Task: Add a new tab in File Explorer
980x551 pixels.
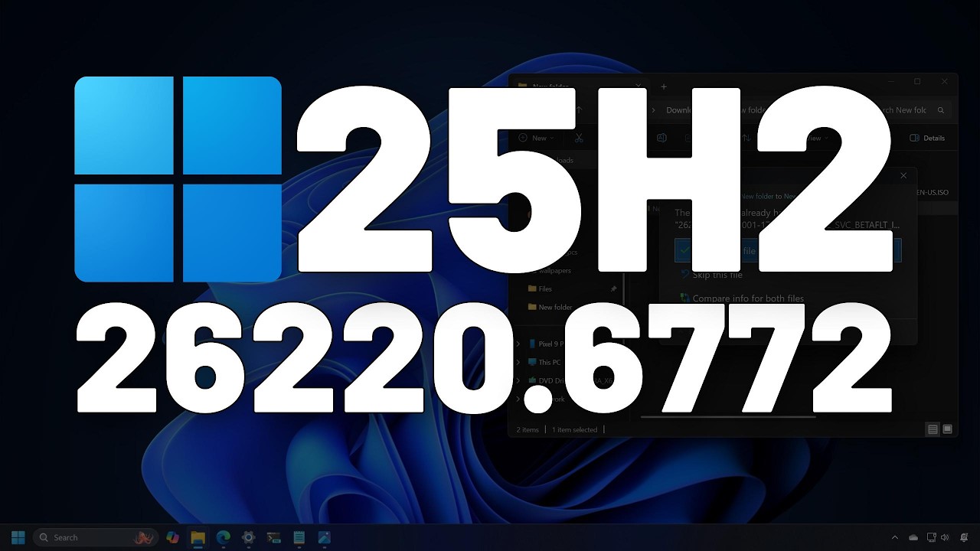Action: (664, 86)
